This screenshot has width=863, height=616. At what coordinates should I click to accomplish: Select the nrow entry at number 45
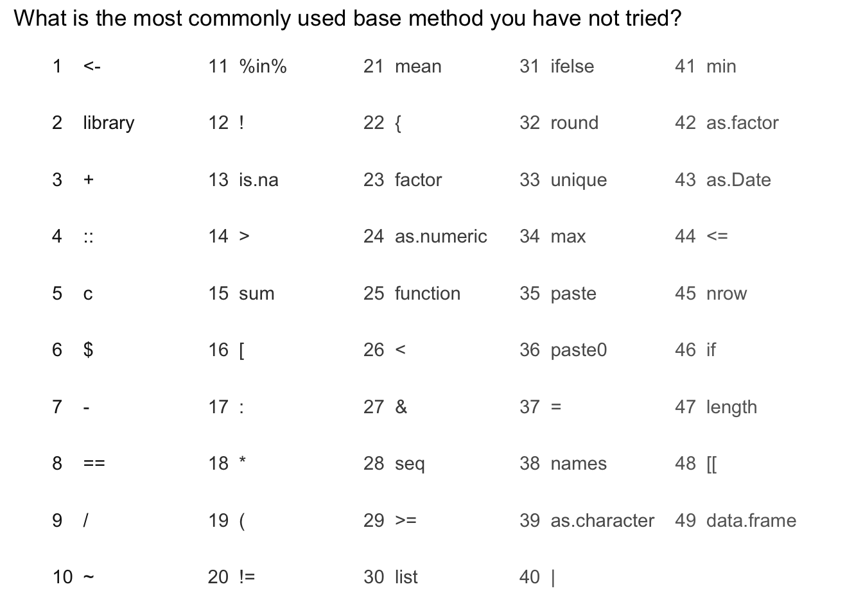726,293
